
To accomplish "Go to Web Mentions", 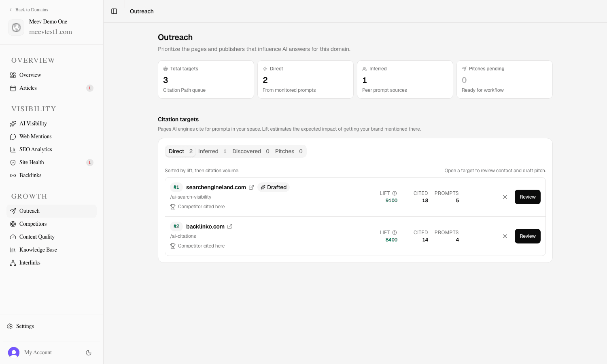I will 51,136.
